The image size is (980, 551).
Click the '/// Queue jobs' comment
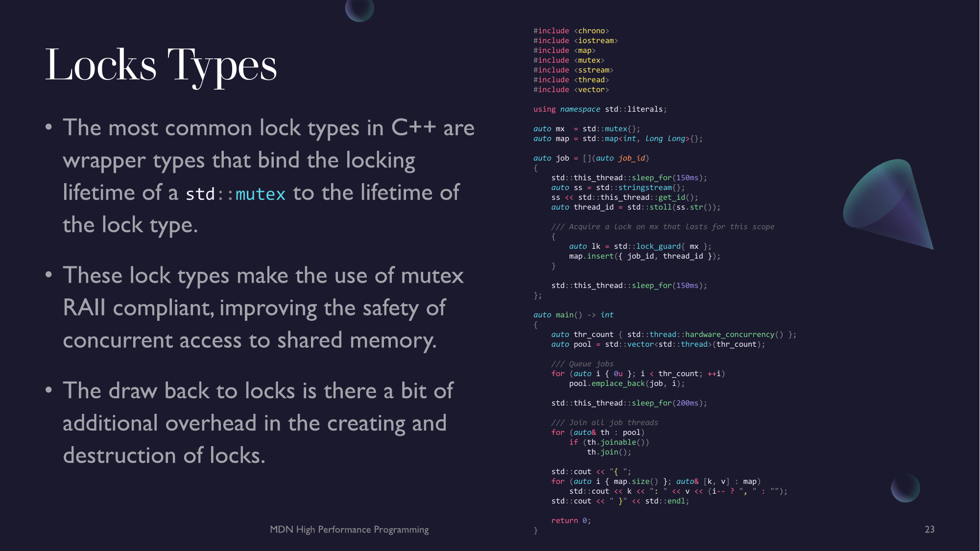click(582, 364)
